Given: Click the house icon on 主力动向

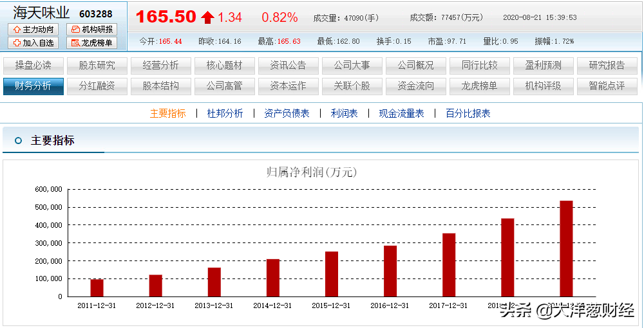Looking at the screenshot, I should click(x=17, y=30).
